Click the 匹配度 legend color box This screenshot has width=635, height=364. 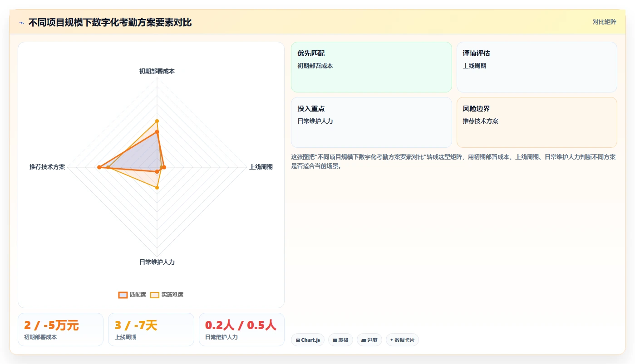(123, 295)
